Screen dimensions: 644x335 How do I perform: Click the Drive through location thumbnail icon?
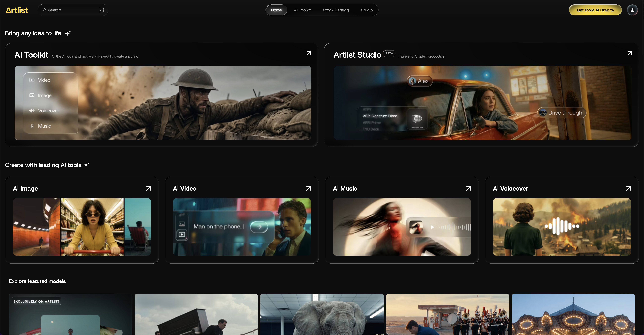tap(542, 113)
